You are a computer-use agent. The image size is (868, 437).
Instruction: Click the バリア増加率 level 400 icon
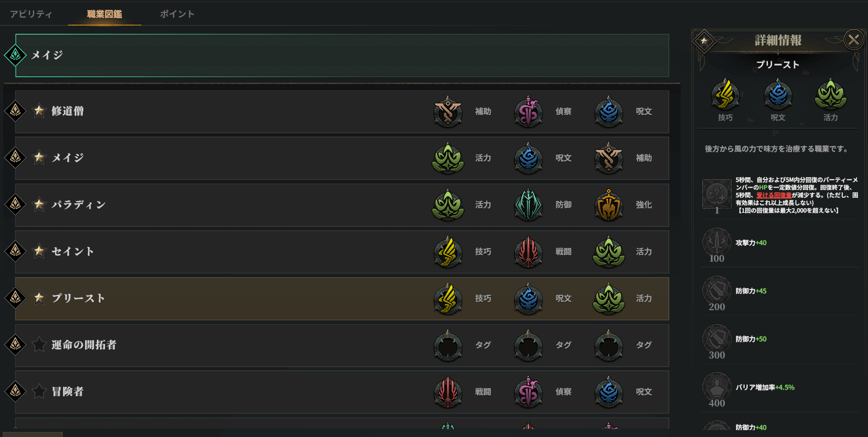tap(716, 386)
